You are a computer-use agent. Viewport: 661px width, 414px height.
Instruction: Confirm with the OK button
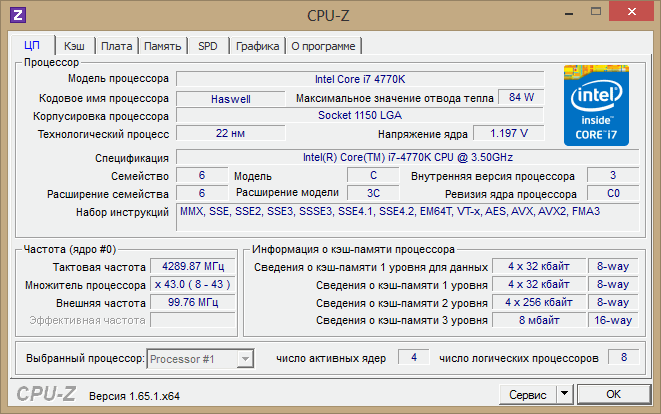[x=613, y=394]
